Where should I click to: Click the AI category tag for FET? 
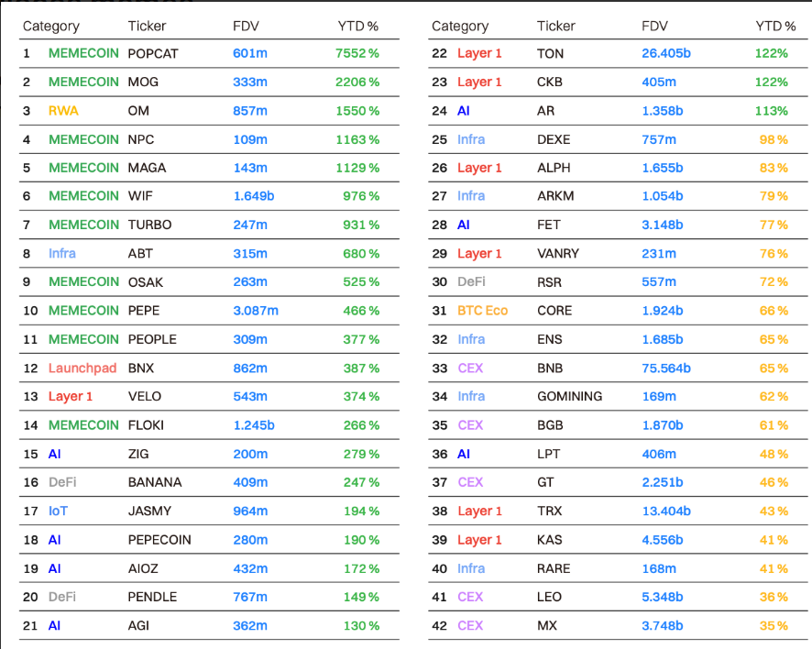[464, 225]
